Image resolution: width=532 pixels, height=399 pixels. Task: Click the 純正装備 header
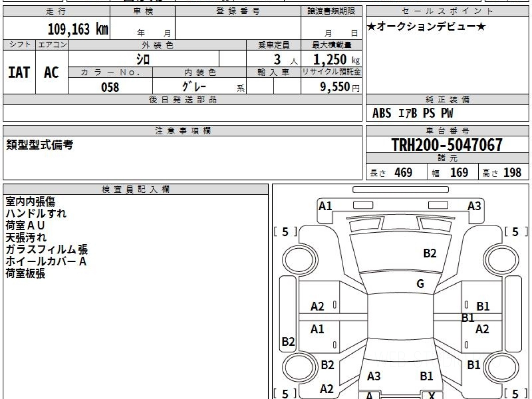click(448, 100)
